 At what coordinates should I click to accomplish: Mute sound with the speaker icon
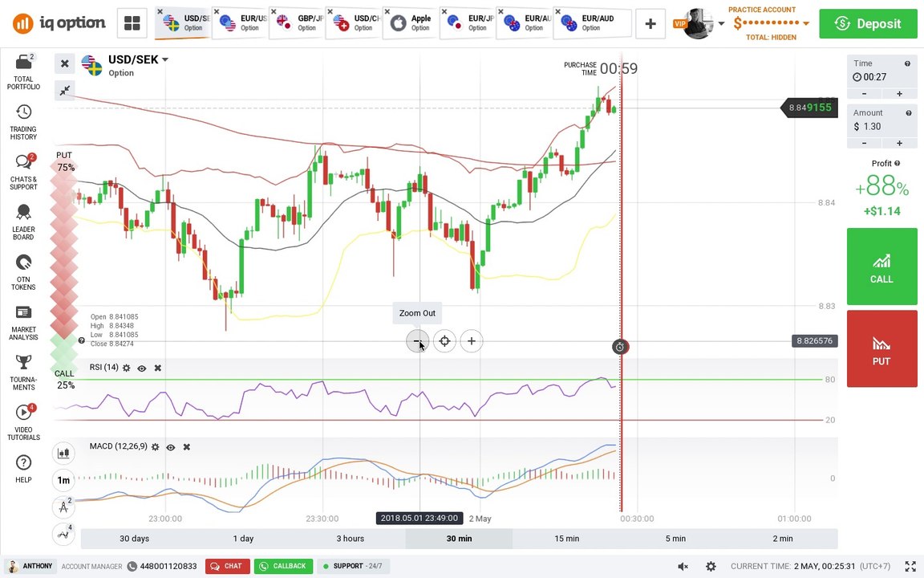[683, 566]
